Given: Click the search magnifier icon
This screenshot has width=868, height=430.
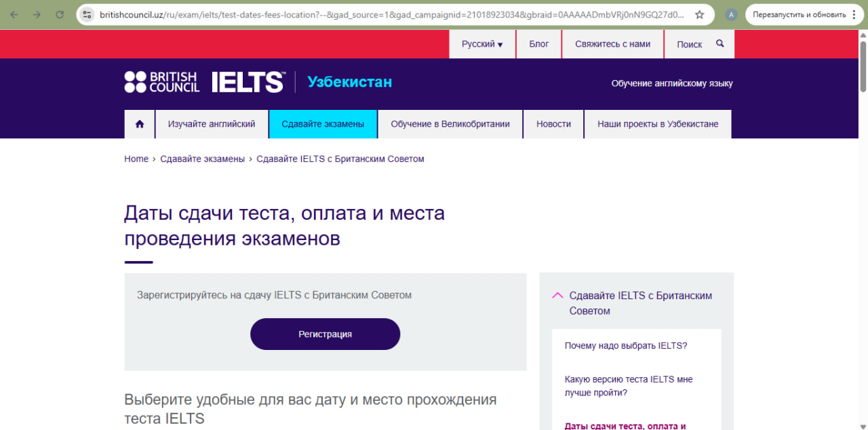Looking at the screenshot, I should pyautogui.click(x=720, y=43).
